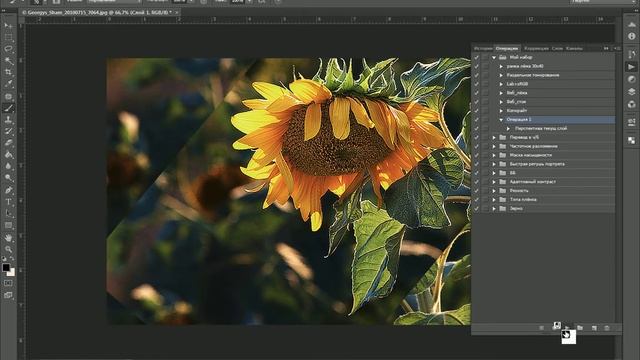The width and height of the screenshot is (640, 360).
Task: Select the Blur tool
Action: tap(8, 166)
